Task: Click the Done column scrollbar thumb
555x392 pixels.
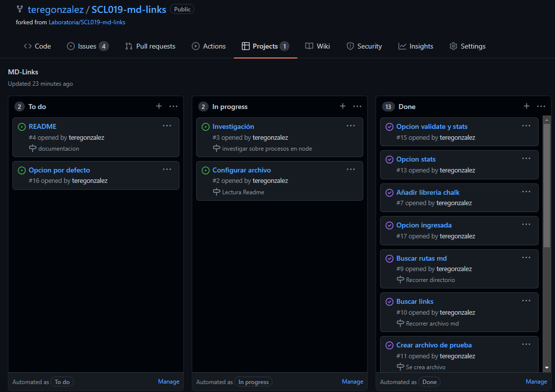Action: point(547,185)
